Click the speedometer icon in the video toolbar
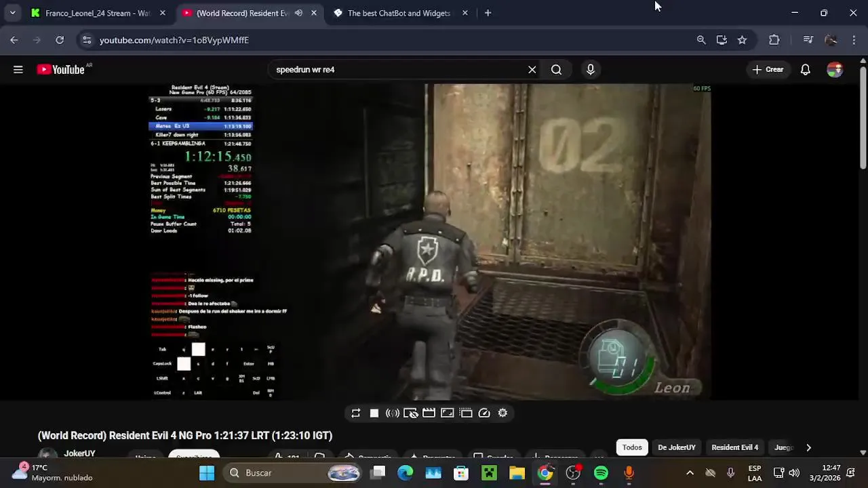Image resolution: width=868 pixels, height=488 pixels. (x=484, y=413)
